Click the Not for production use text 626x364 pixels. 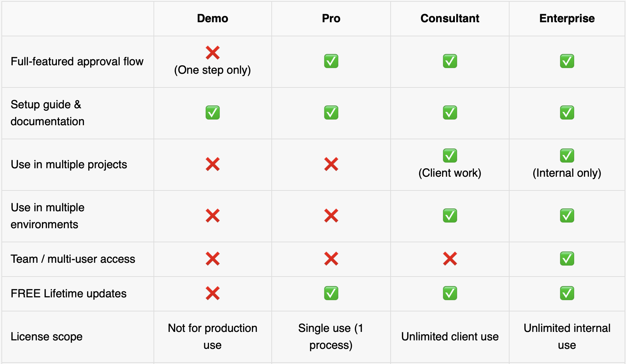(x=212, y=336)
